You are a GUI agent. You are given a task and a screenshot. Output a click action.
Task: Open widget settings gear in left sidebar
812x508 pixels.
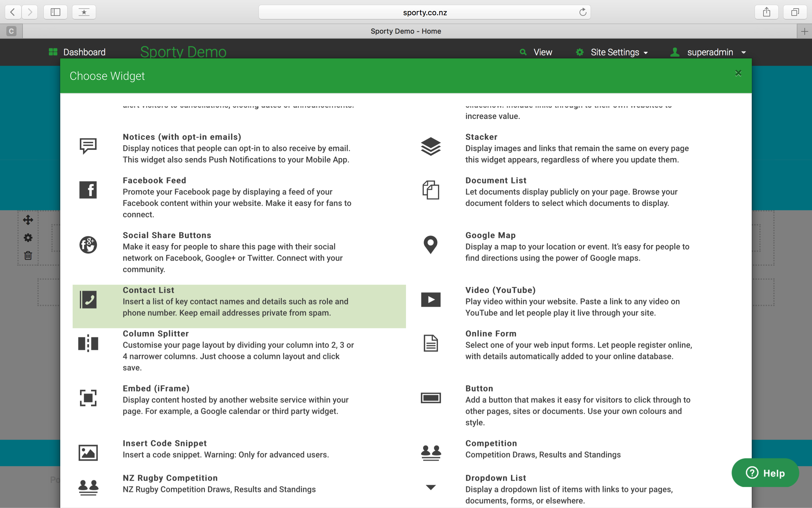(x=28, y=238)
